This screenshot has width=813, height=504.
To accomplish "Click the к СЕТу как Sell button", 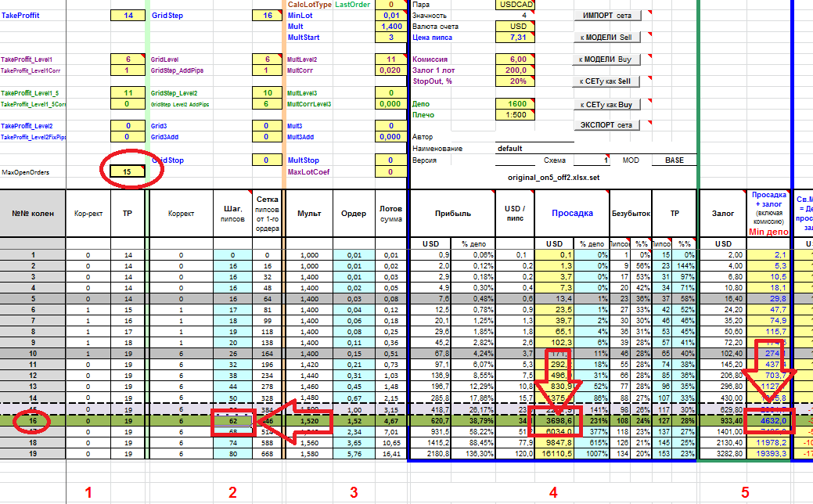I will (606, 81).
